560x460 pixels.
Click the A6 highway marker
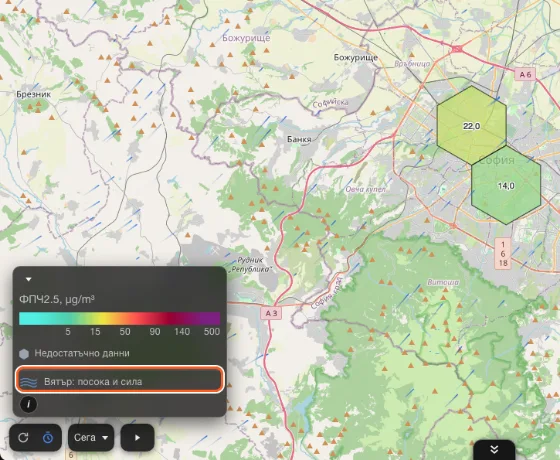[525, 74]
